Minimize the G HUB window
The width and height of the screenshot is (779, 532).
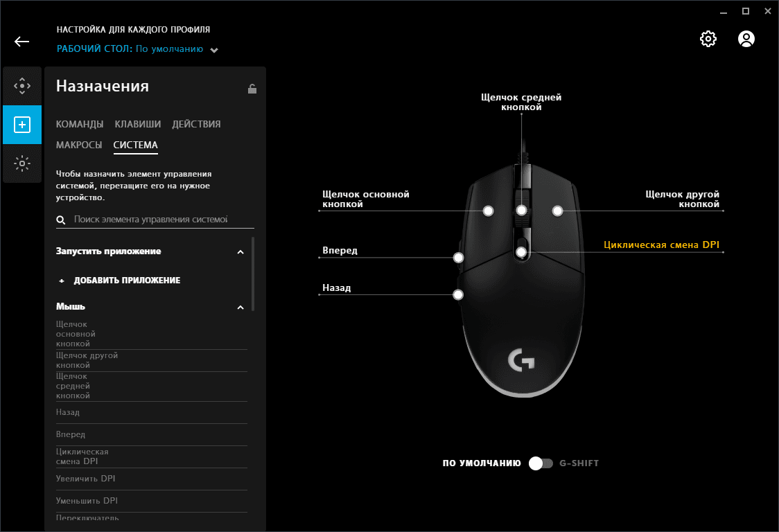(x=724, y=12)
